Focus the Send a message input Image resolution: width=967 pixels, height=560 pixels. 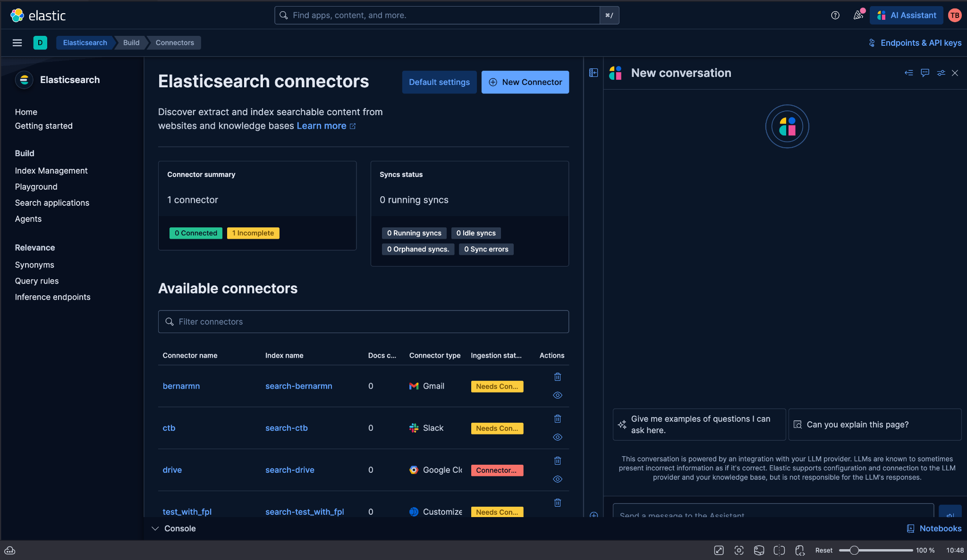pos(773,511)
